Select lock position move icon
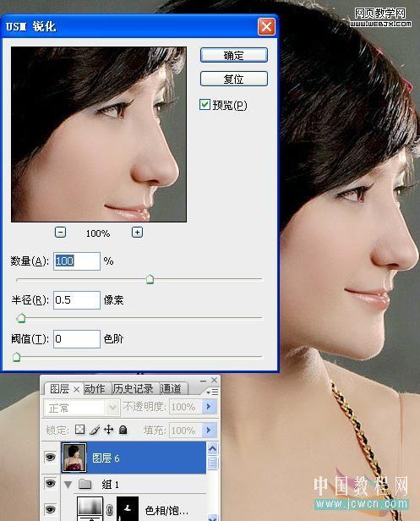The image size is (420, 521). pyautogui.click(x=108, y=430)
